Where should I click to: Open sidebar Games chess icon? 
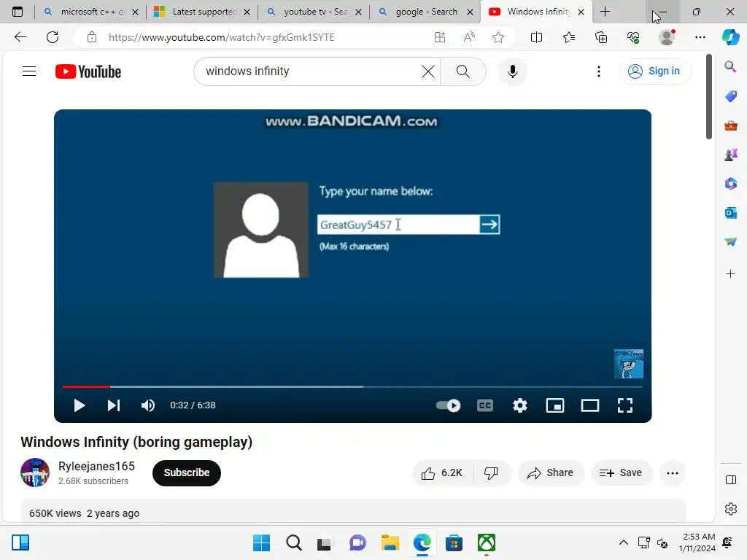[x=731, y=155]
